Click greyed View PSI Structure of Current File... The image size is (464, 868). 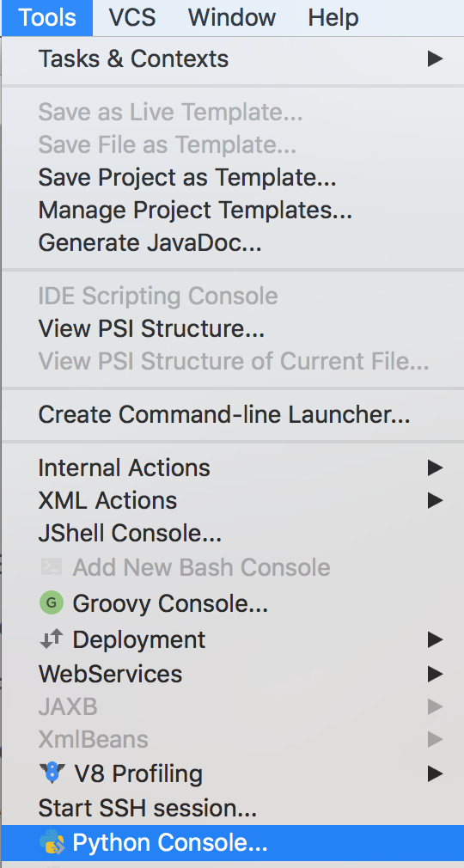pyautogui.click(x=233, y=361)
